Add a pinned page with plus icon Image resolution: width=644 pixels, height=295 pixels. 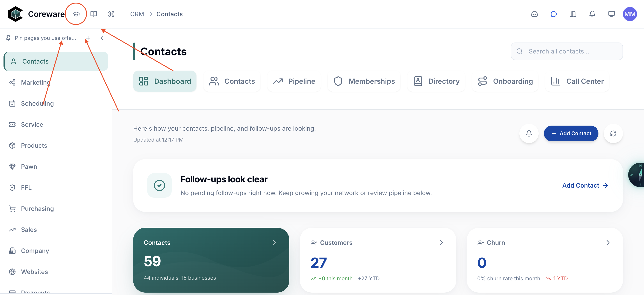click(x=88, y=38)
